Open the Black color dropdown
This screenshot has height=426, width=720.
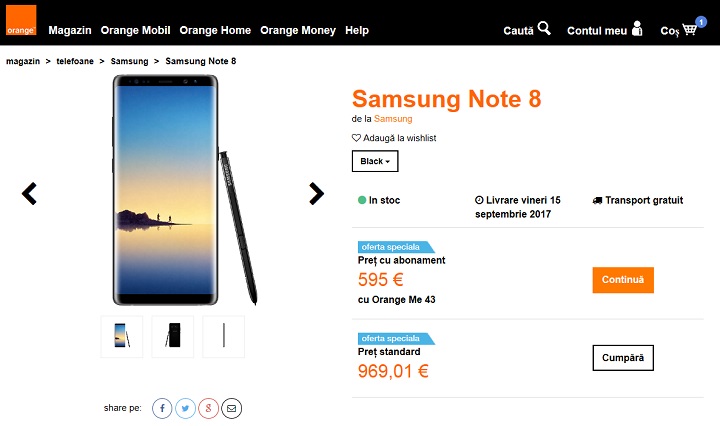[x=375, y=161]
